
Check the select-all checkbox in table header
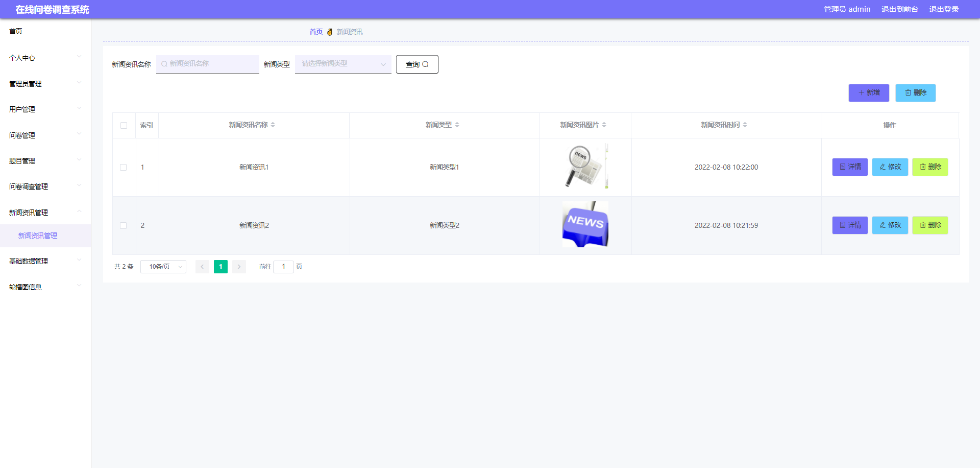pos(124,125)
